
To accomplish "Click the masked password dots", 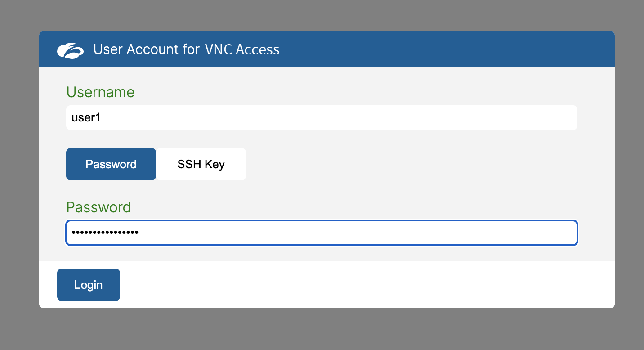I will click(105, 233).
